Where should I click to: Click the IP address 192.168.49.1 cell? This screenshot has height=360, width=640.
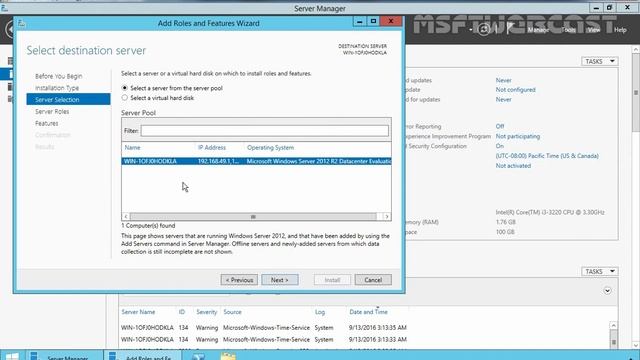[218, 161]
